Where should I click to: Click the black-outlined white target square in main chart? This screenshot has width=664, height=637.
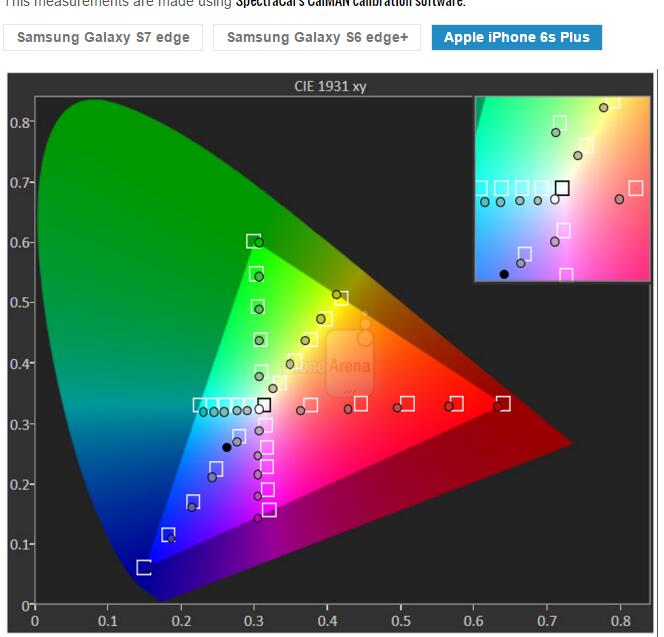click(264, 404)
